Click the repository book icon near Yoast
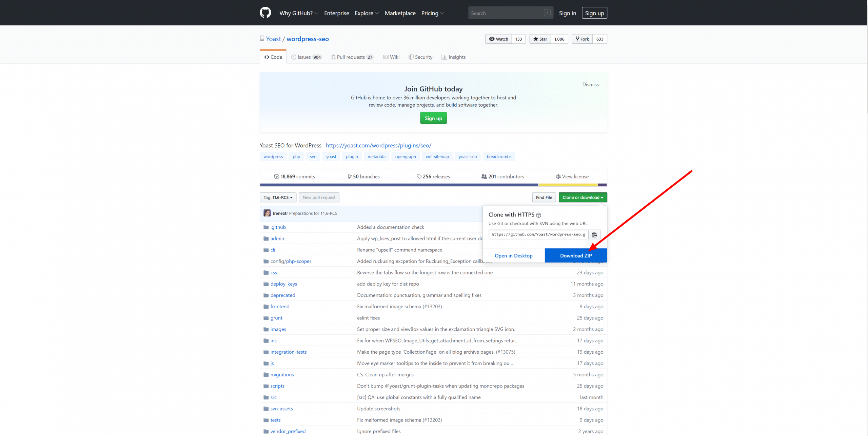 262,39
